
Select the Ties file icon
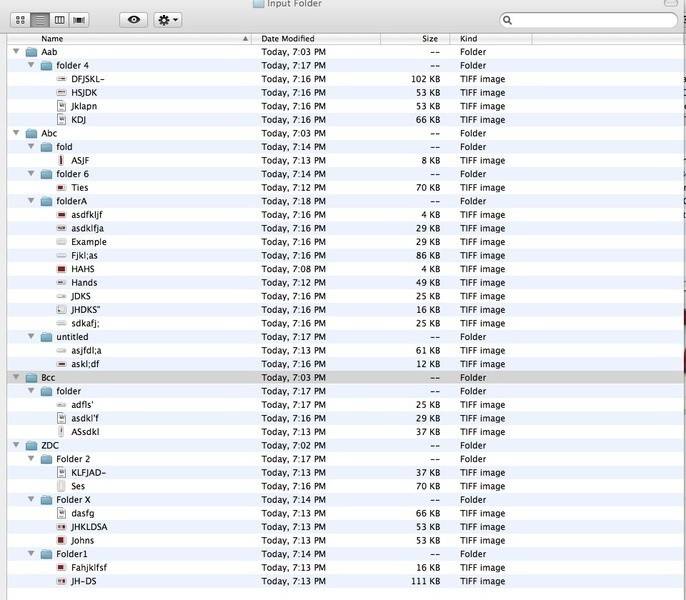coord(62,188)
